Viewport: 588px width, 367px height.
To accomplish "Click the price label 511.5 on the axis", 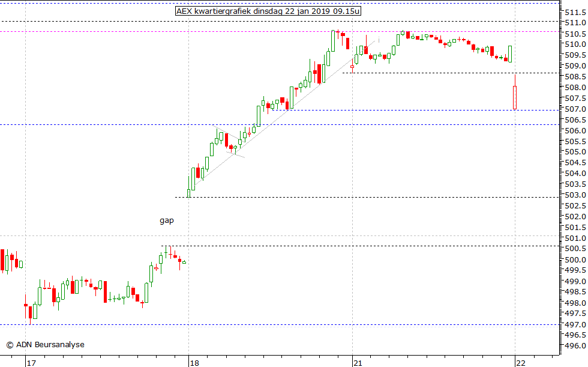I will [575, 13].
